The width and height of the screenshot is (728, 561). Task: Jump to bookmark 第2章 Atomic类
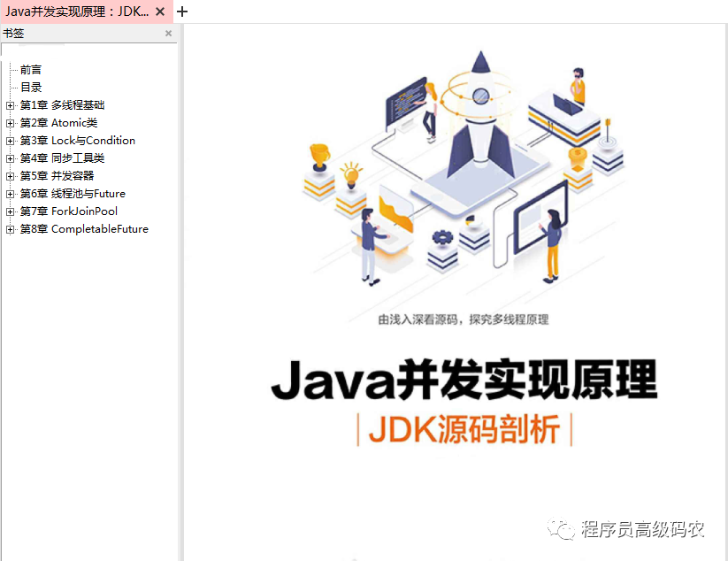pos(58,123)
